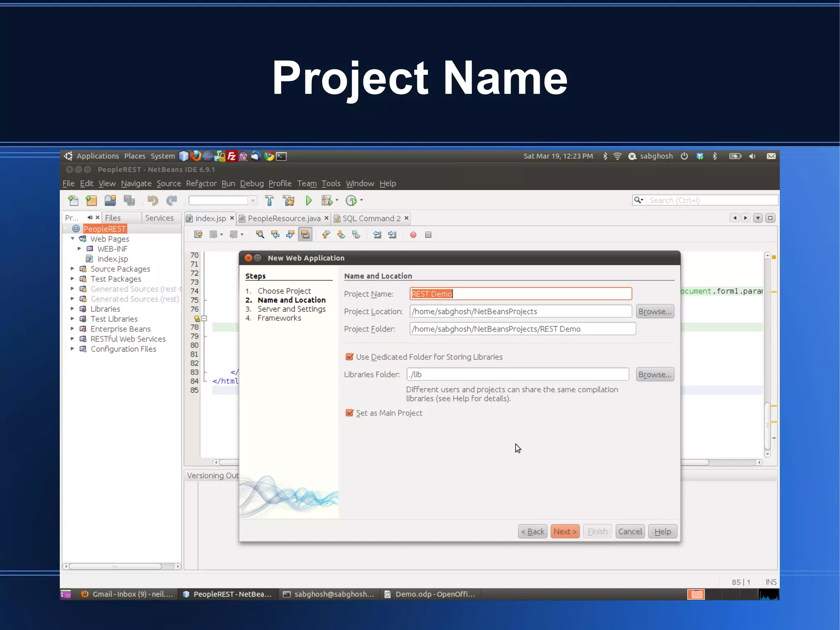Click the editor vertical scrollbar thumb
The height and width of the screenshot is (630, 840).
[x=767, y=425]
